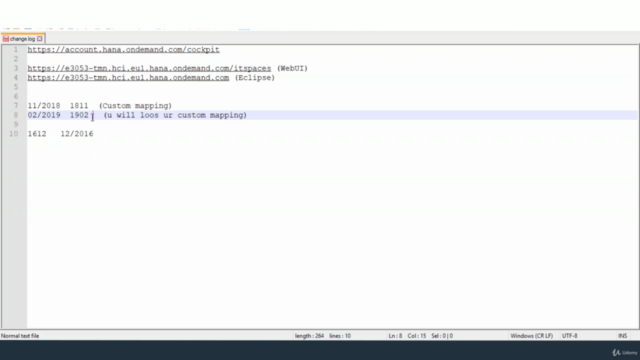The width and height of the screenshot is (640, 360).
Task: Click the text "(u will loos ur custom mapping)"
Action: point(175,115)
